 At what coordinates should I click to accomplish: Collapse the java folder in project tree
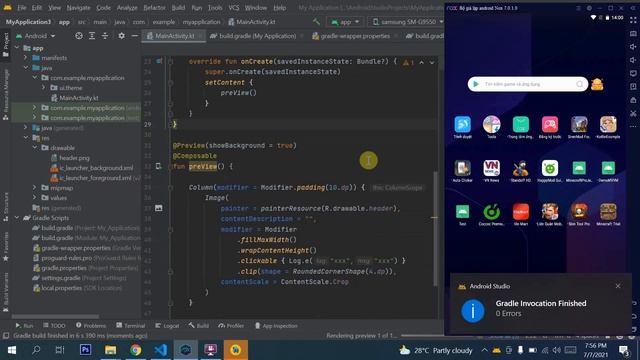click(x=26, y=67)
